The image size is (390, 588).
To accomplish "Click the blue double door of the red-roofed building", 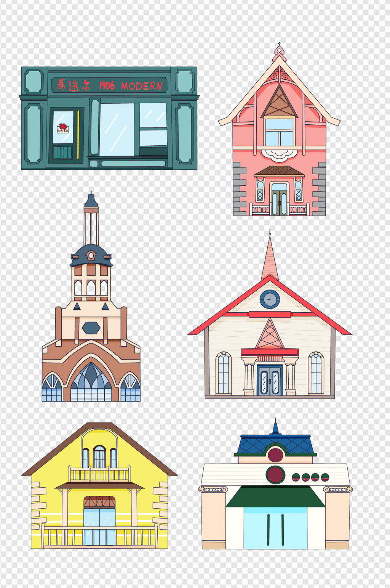I will [x=270, y=381].
